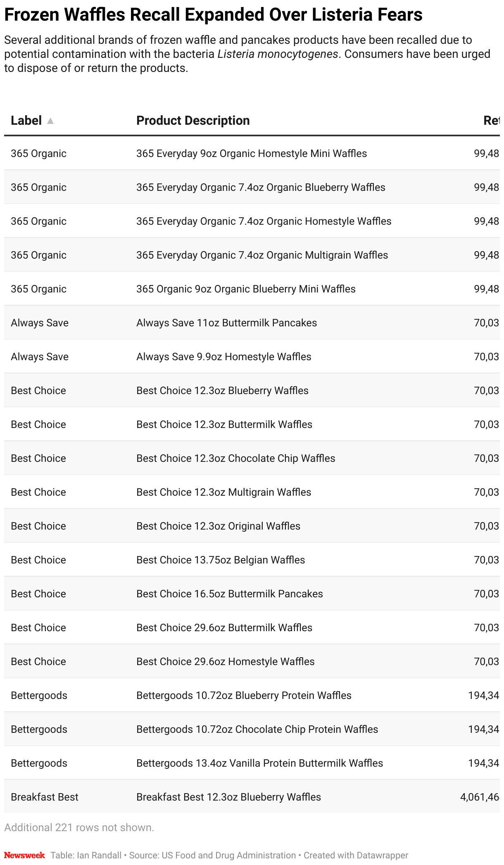The image size is (504, 865).
Task: Click the US Food and Drug Administration source
Action: [x=228, y=855]
